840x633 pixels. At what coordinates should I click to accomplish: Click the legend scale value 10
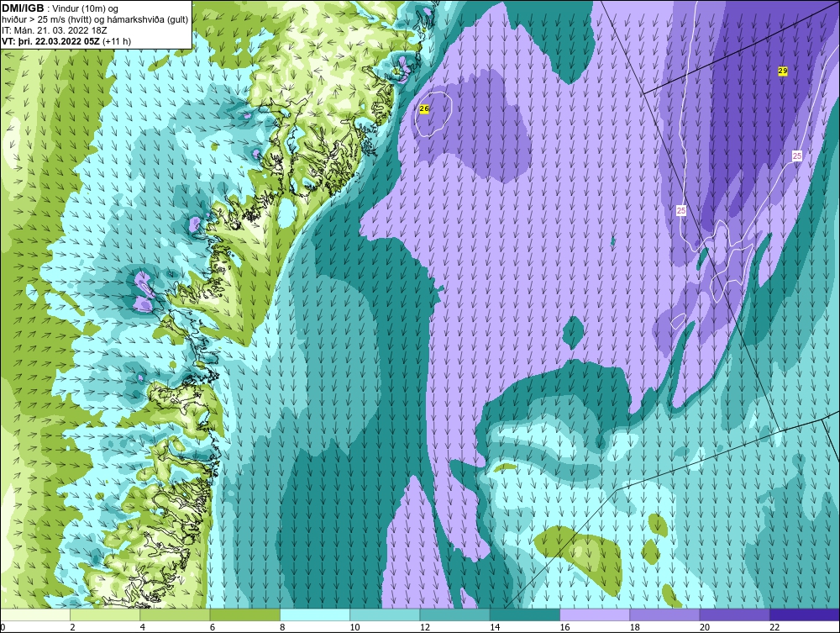pyautogui.click(x=354, y=627)
